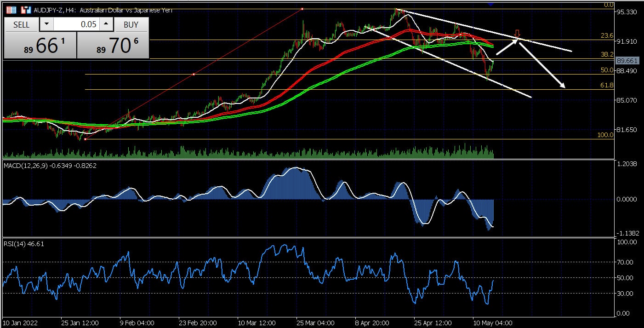Click the blue chart shift triangle at top
644x328 pixels.
pyautogui.click(x=491, y=4)
